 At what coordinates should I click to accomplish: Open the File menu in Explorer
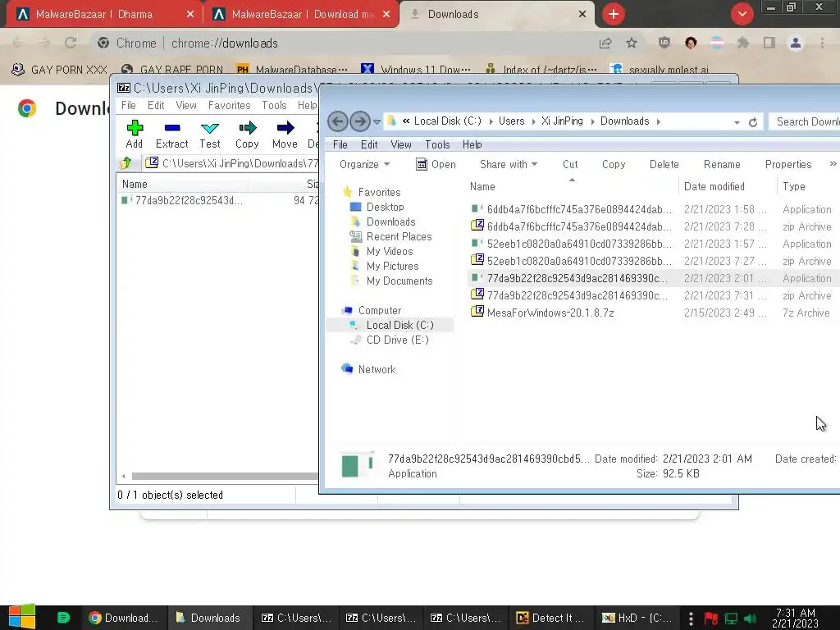(x=340, y=144)
